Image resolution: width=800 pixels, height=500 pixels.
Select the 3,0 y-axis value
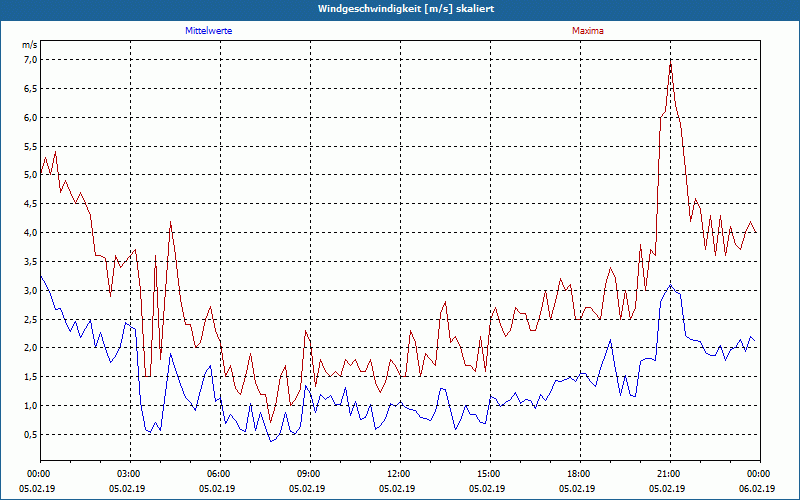[30, 290]
